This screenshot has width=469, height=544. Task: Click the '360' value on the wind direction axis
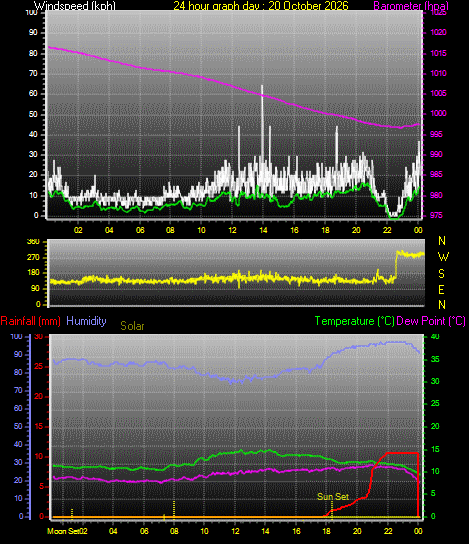click(34, 242)
